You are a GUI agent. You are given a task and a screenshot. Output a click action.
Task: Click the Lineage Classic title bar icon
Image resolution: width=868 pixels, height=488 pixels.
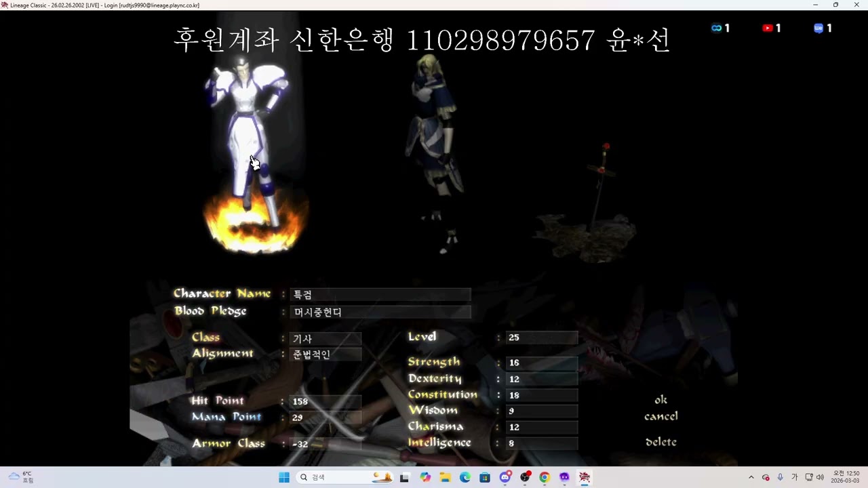point(5,5)
